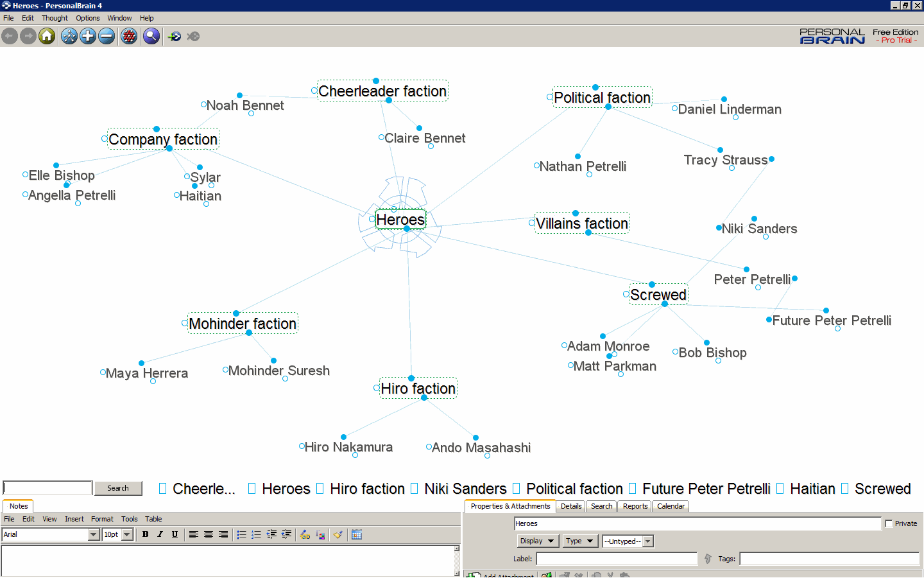Go to the Home thought

click(47, 37)
